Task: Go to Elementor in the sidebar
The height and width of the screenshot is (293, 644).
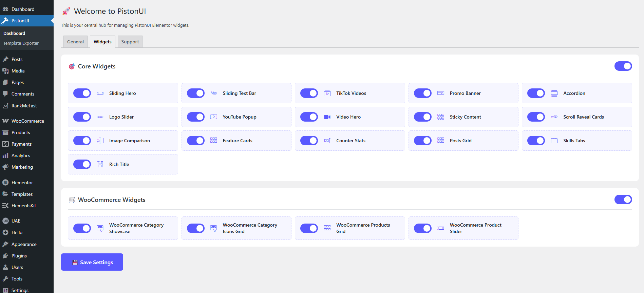Action: [22, 183]
